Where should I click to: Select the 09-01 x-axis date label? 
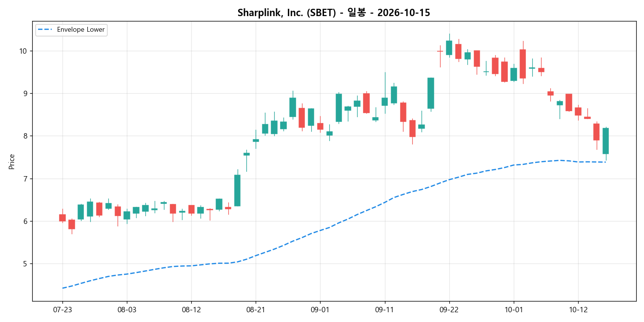click(x=320, y=310)
